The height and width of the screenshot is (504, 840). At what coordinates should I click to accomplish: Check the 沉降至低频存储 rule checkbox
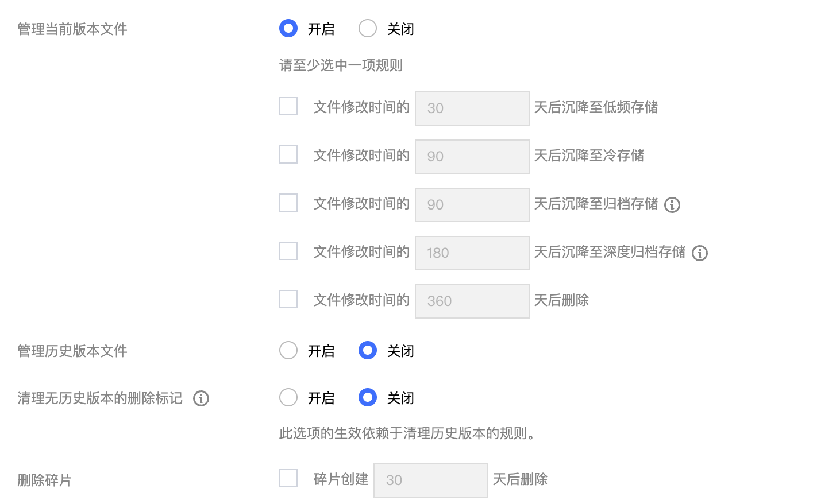(x=288, y=106)
